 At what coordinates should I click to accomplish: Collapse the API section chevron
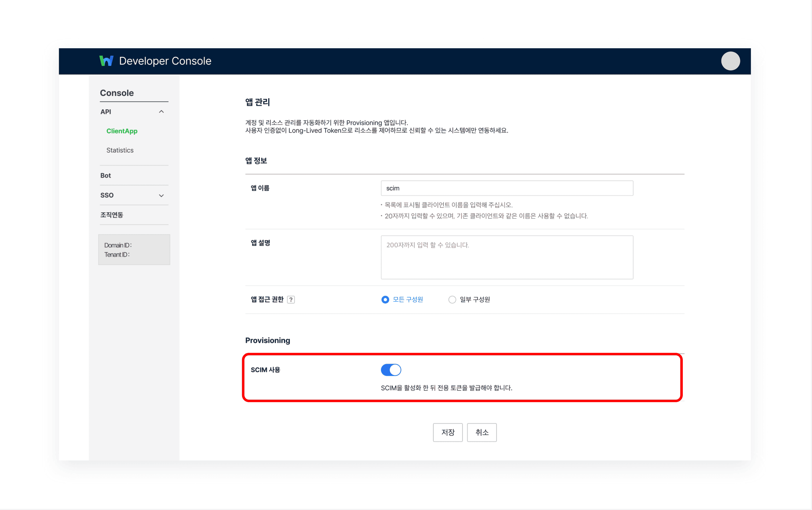coord(161,112)
